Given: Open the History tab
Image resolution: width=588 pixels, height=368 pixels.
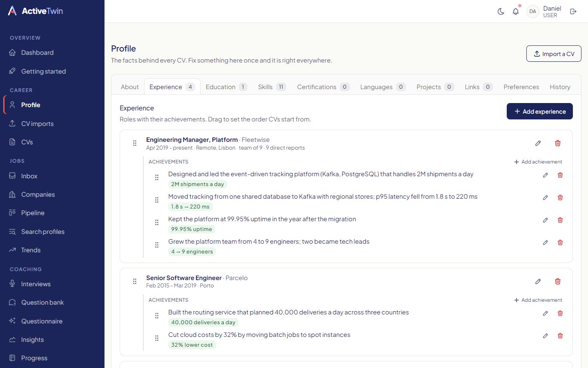Looking at the screenshot, I should coord(560,87).
